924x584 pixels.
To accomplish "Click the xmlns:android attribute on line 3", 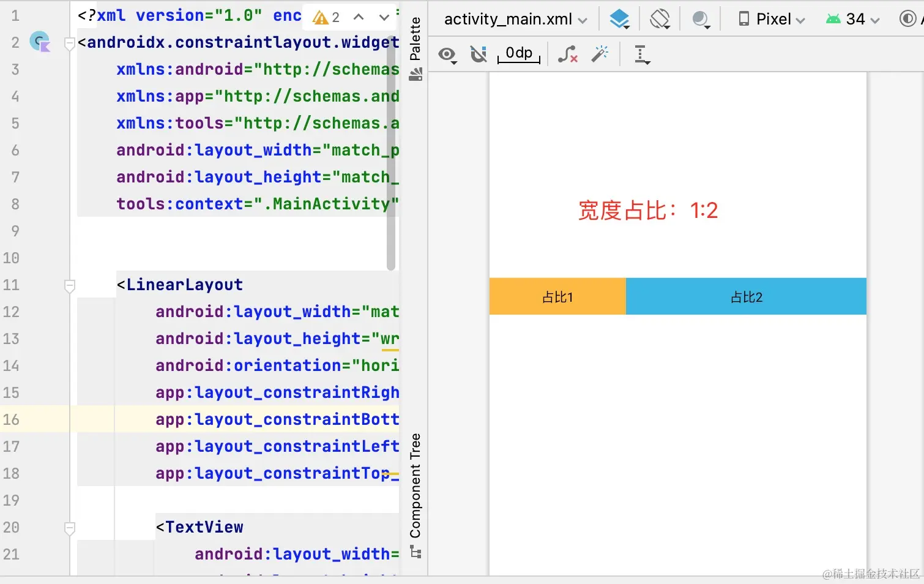I will 258,69.
